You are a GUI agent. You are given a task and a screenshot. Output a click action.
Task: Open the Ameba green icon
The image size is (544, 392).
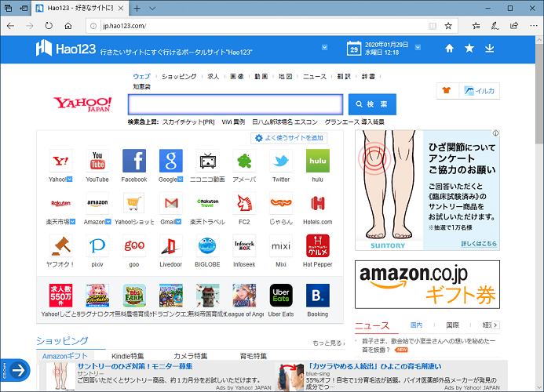click(x=244, y=161)
